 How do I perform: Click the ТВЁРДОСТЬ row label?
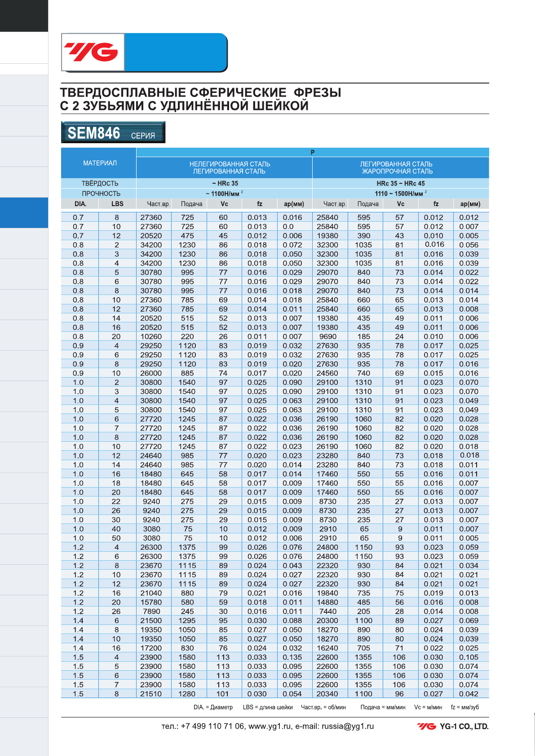[100, 183]
